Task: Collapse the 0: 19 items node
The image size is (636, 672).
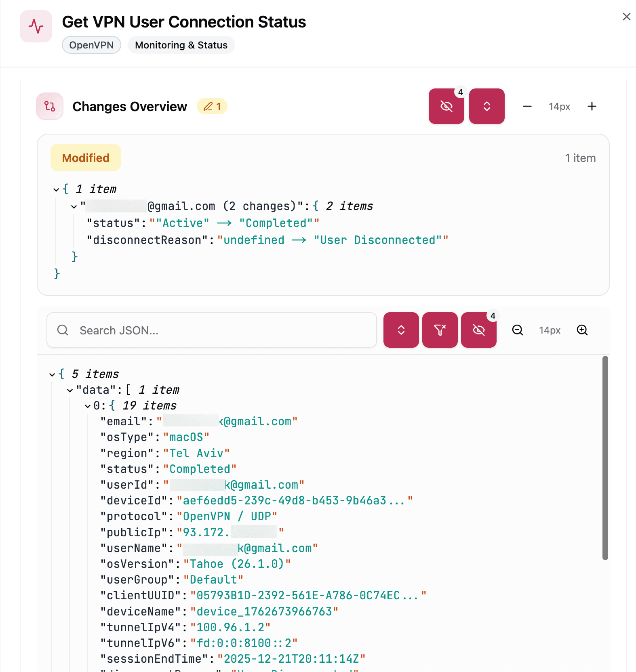Action: pyautogui.click(x=88, y=406)
